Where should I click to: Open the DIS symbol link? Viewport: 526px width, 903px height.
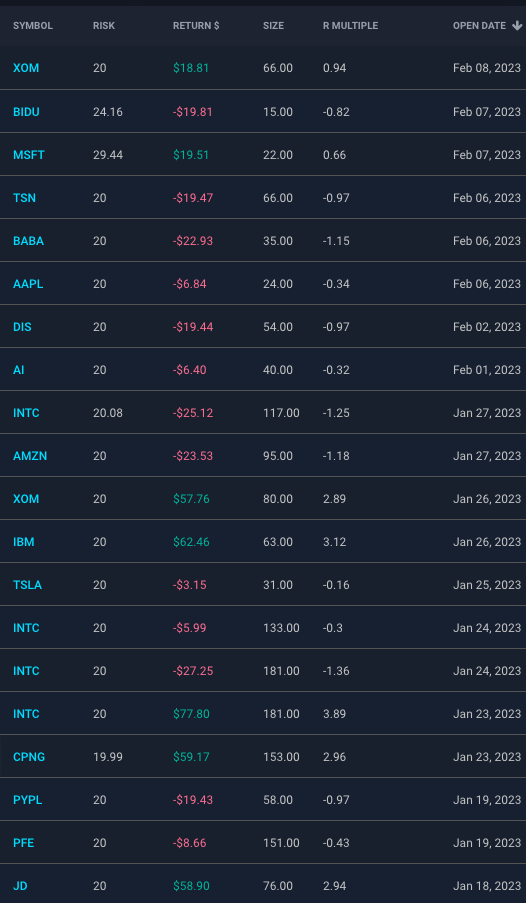pos(22,327)
